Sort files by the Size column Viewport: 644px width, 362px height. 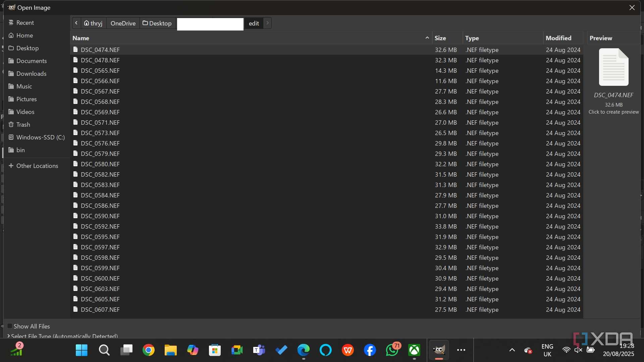447,38
